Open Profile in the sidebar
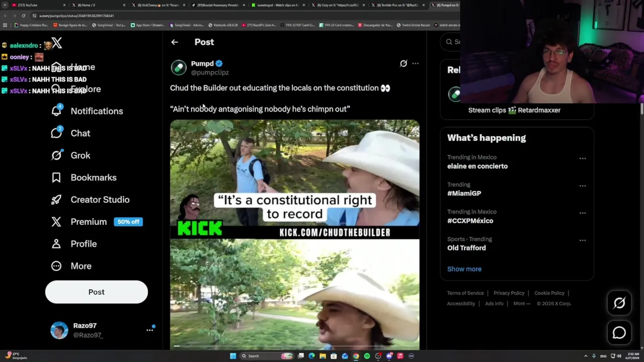The height and width of the screenshot is (362, 644). [73, 244]
